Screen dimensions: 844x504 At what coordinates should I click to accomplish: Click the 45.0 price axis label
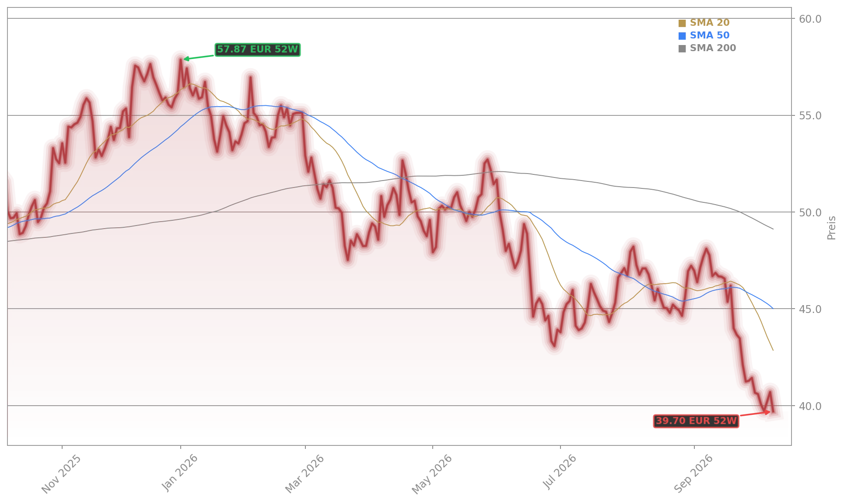click(x=810, y=309)
